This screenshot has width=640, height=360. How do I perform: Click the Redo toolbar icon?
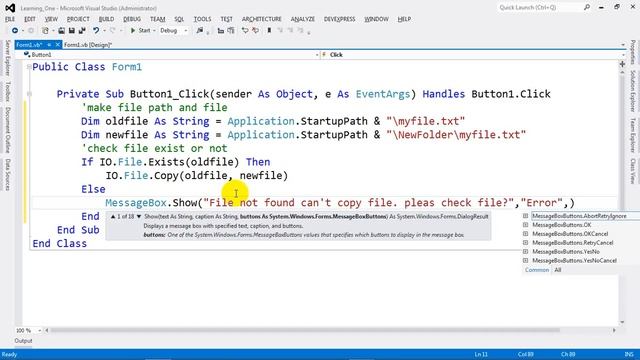tap(113, 31)
